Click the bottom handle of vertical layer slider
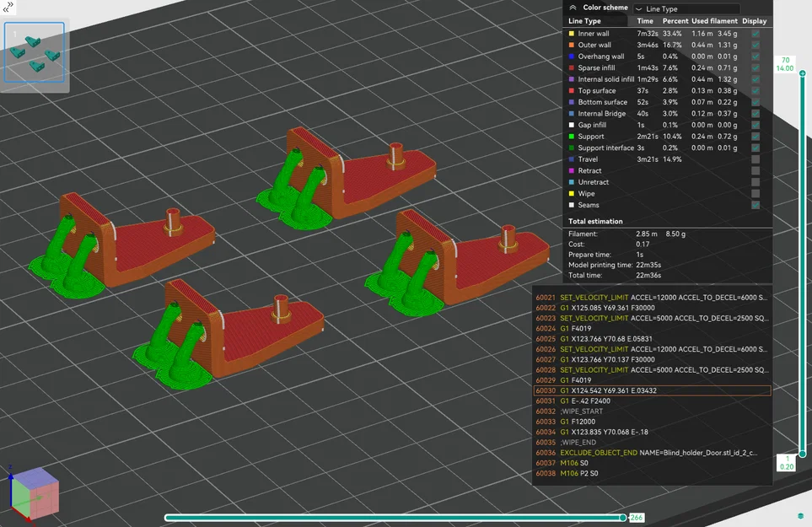The image size is (812, 527). pos(802,454)
